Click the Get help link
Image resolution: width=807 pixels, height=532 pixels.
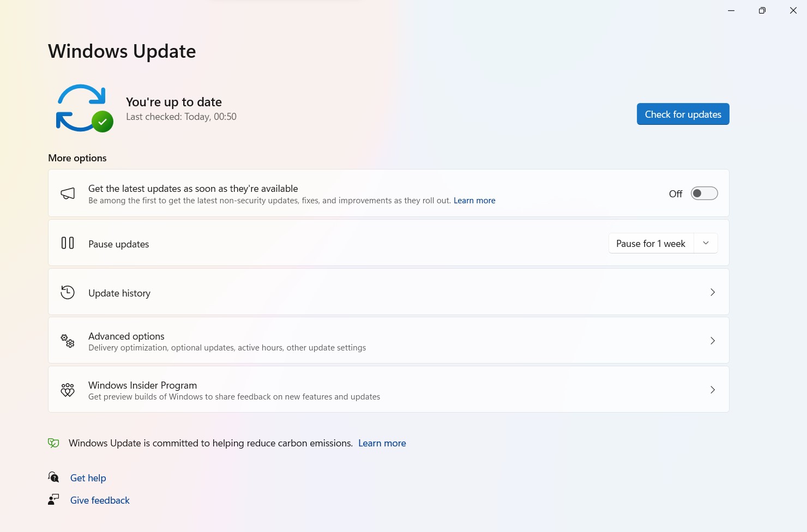pyautogui.click(x=88, y=477)
